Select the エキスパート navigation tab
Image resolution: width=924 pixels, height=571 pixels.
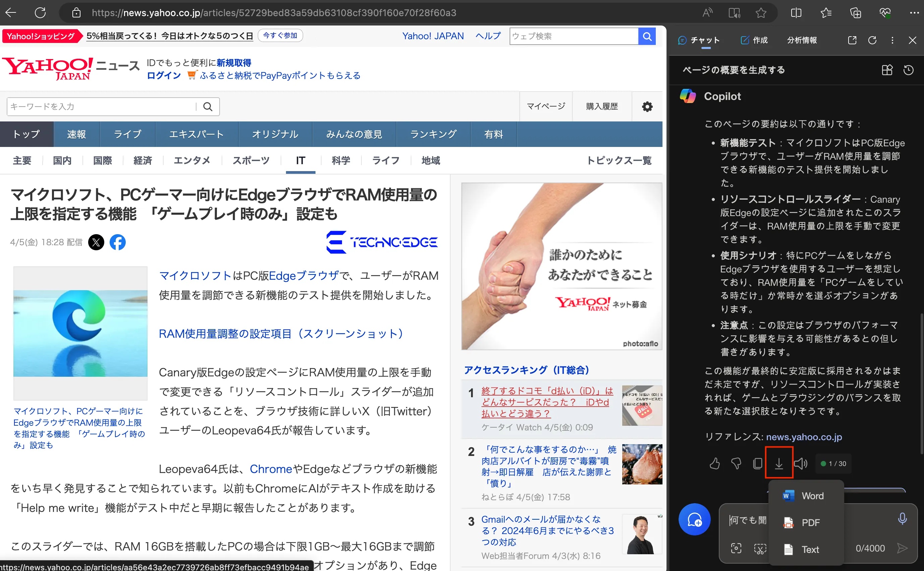coord(196,134)
